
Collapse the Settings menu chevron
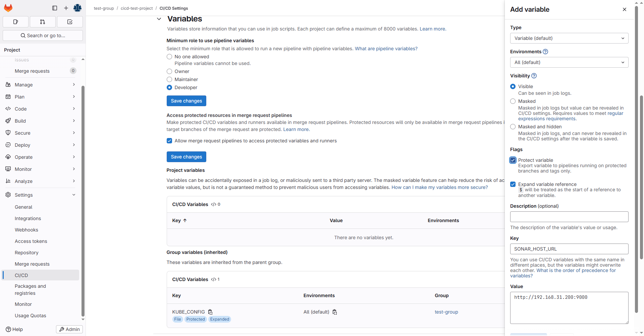74,195
